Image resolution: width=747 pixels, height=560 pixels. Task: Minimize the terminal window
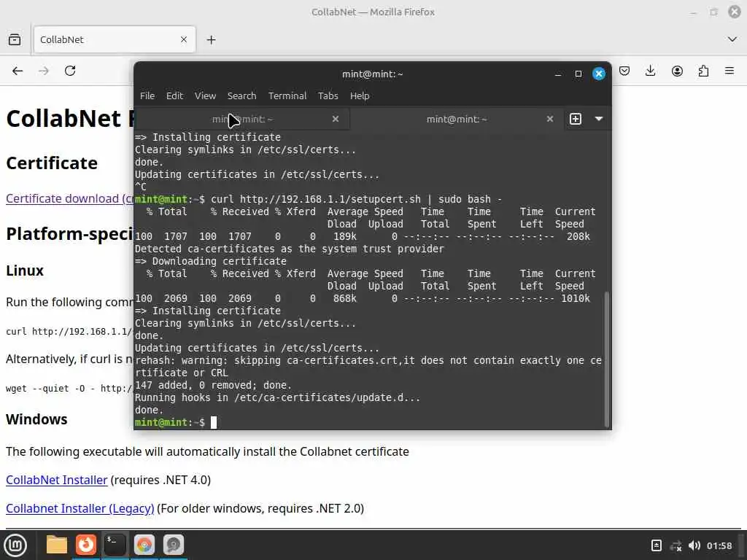pyautogui.click(x=558, y=74)
